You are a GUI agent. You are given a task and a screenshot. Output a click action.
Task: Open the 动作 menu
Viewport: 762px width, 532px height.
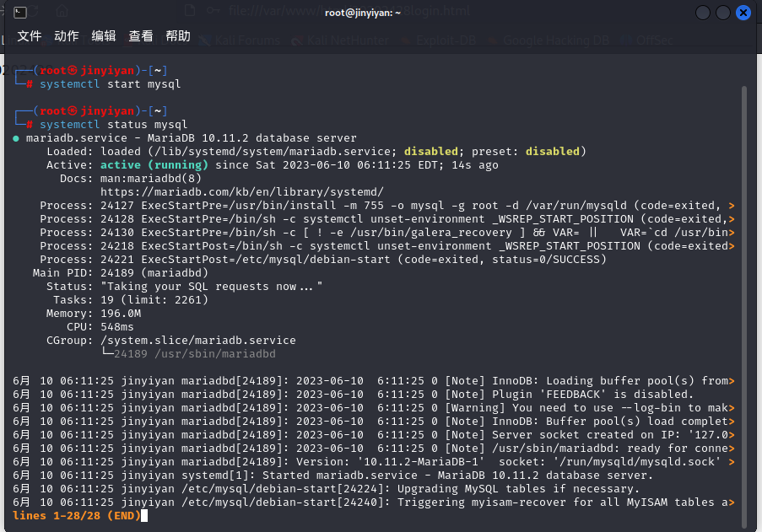[66, 36]
